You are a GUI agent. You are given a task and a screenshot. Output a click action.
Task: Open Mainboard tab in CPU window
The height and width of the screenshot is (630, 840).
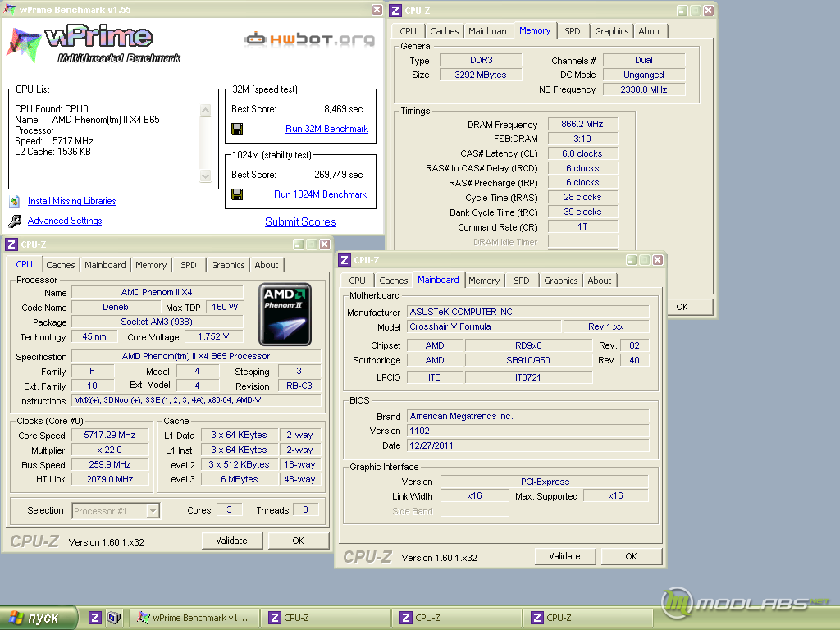tap(105, 265)
